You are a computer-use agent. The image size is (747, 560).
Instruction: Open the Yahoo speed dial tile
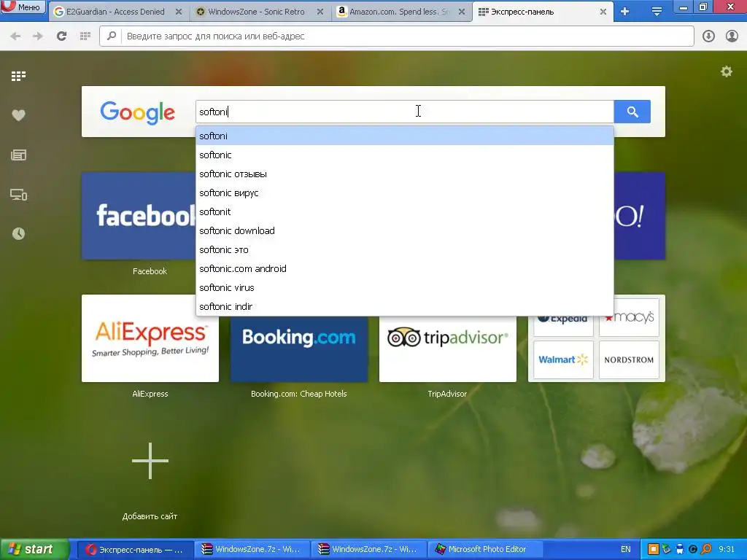click(x=639, y=216)
